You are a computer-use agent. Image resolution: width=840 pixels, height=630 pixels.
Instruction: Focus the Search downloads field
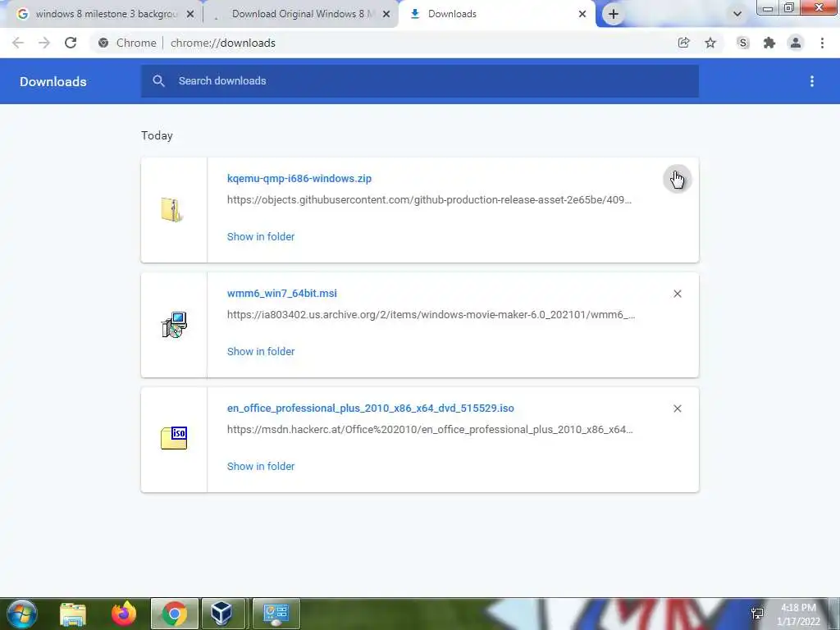(x=419, y=81)
